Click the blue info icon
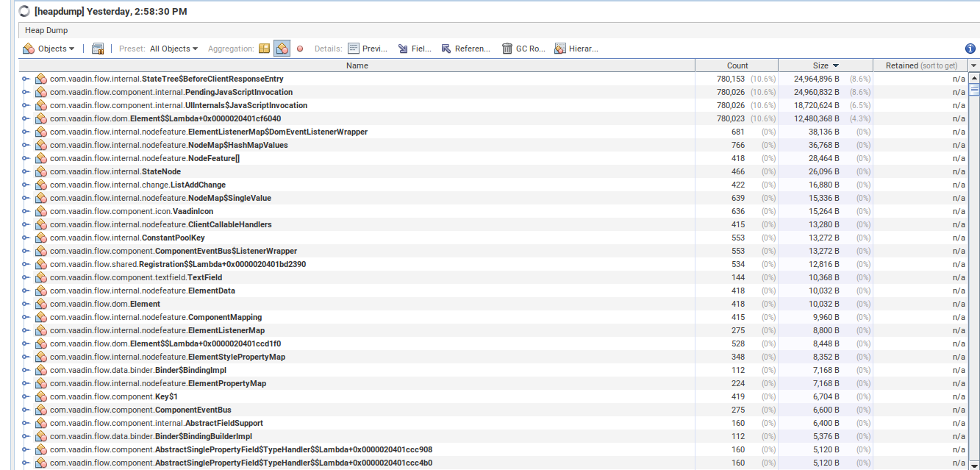Screen dimensions: 980x470 point(970,49)
